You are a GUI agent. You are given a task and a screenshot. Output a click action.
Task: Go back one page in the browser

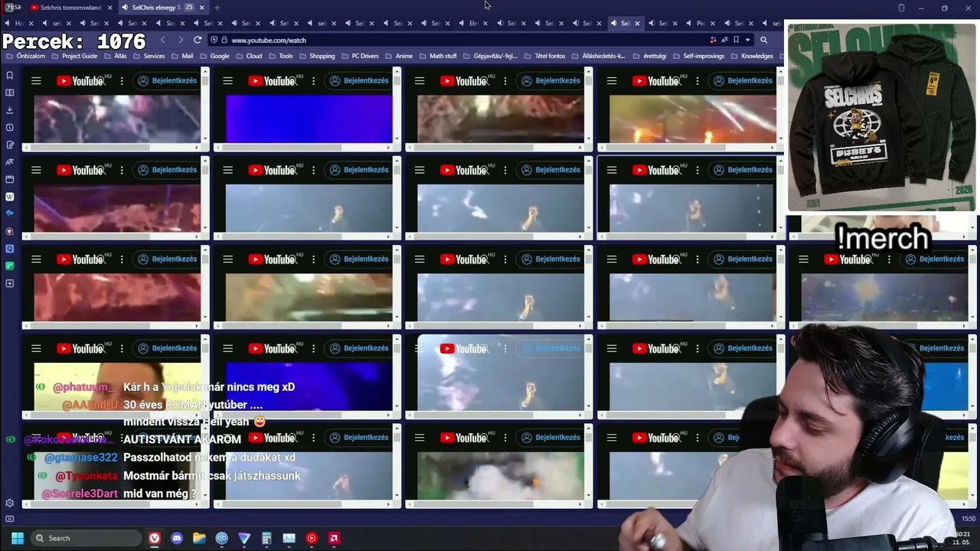tap(162, 40)
